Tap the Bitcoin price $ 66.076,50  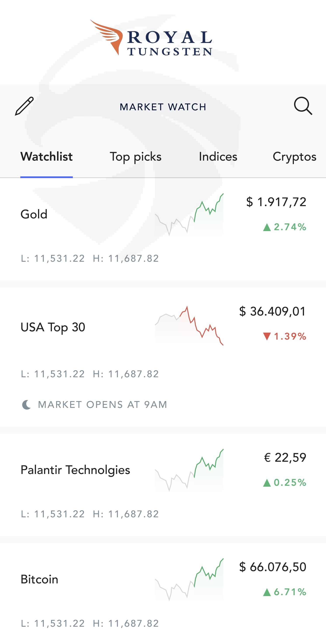272,567
